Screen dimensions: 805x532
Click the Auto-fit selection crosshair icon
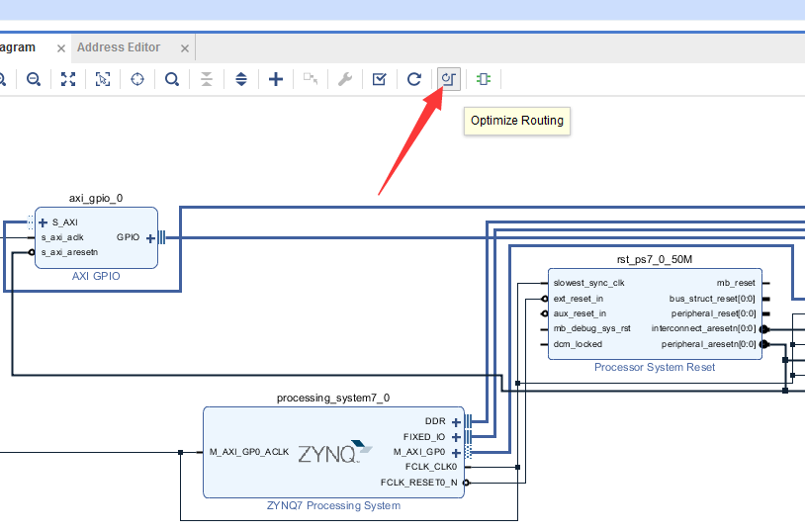(137, 79)
